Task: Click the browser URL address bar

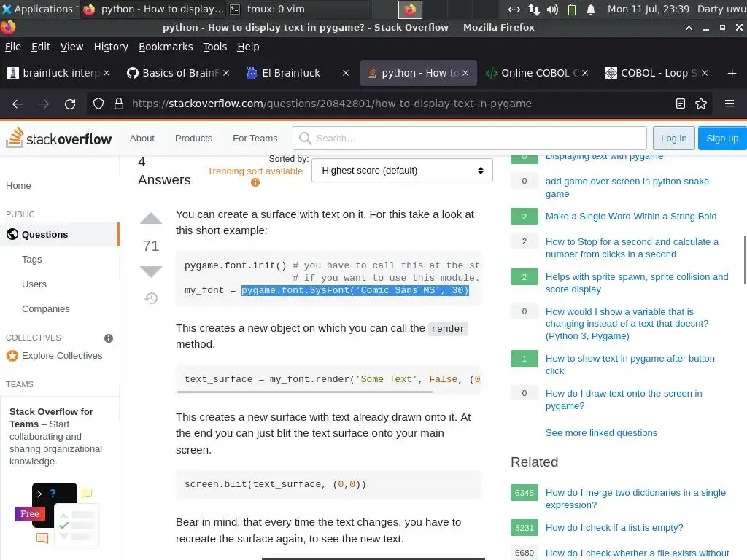Action: (x=400, y=104)
